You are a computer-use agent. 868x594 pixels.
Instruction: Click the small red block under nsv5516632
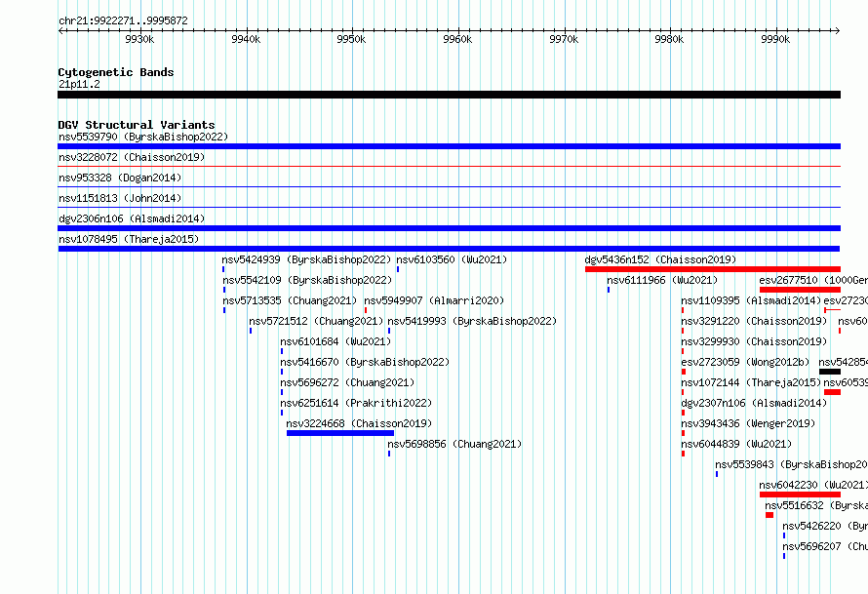pyautogui.click(x=769, y=515)
